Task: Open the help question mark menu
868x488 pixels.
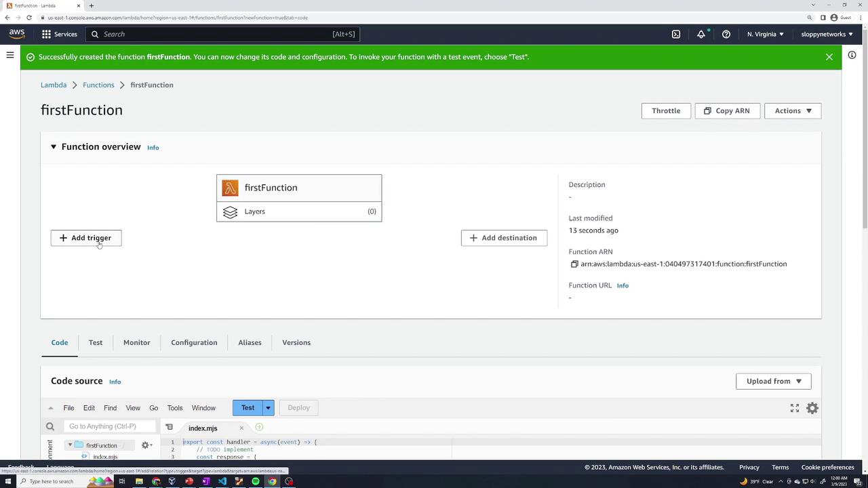Action: pyautogui.click(x=726, y=34)
